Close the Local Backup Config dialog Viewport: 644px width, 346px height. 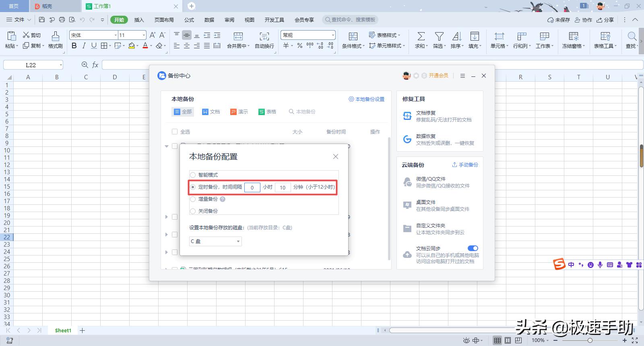(x=336, y=157)
